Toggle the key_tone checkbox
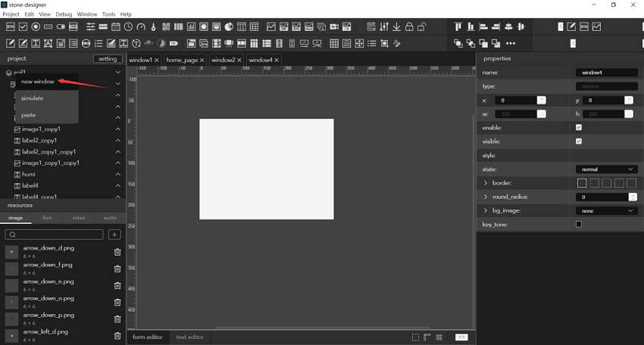Screen dimensions: 644x345 point(579,224)
